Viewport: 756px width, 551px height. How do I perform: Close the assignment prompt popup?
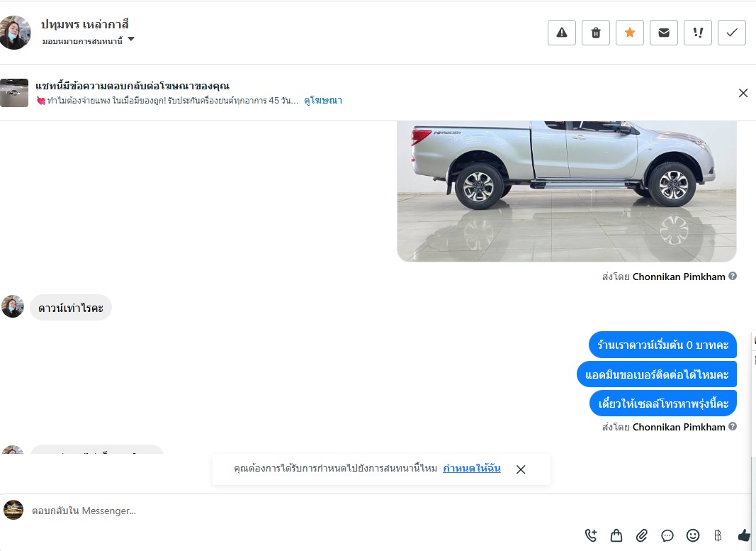tap(521, 469)
